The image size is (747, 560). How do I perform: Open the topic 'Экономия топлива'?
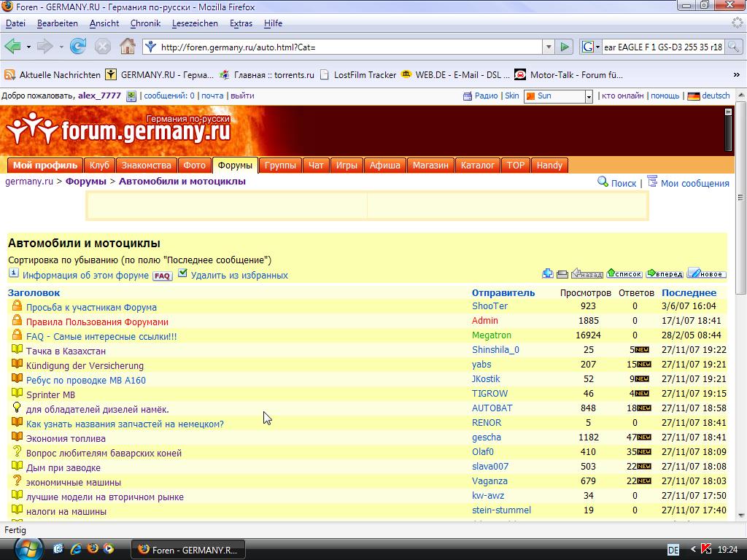66,438
